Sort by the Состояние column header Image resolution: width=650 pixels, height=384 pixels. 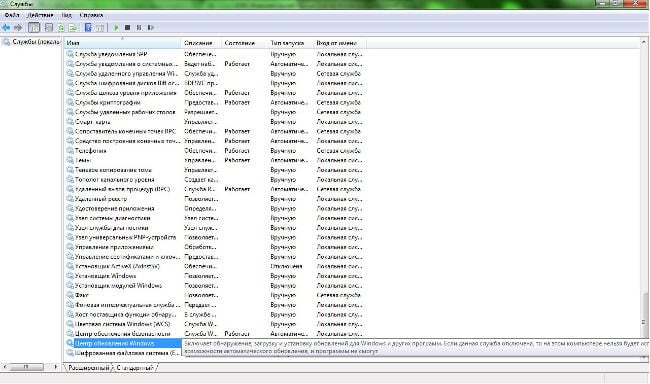(245, 43)
